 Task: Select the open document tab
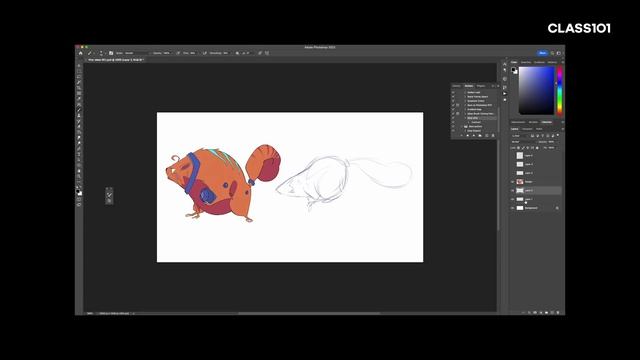point(115,60)
